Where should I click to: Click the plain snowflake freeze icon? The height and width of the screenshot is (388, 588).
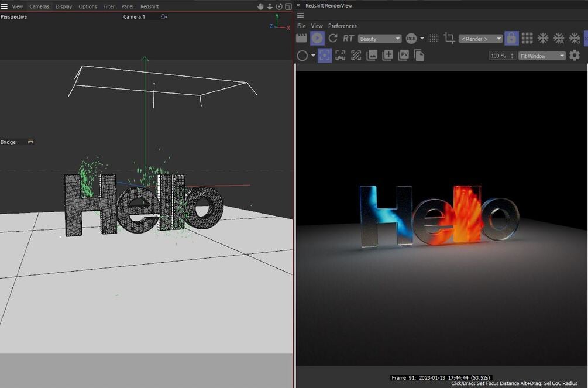point(542,38)
